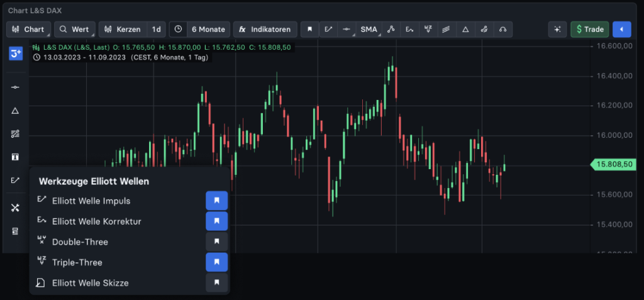Image resolution: width=644 pixels, height=300 pixels.
Task: Click the parallel channel lines toolbar icon
Action: 446,30
